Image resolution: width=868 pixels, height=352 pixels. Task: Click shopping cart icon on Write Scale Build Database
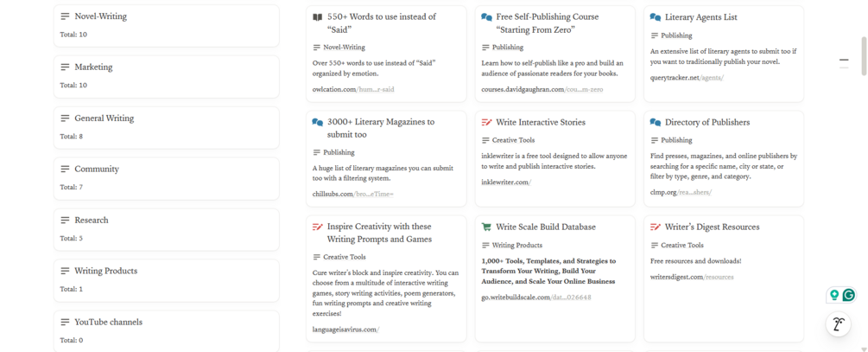pos(486,227)
